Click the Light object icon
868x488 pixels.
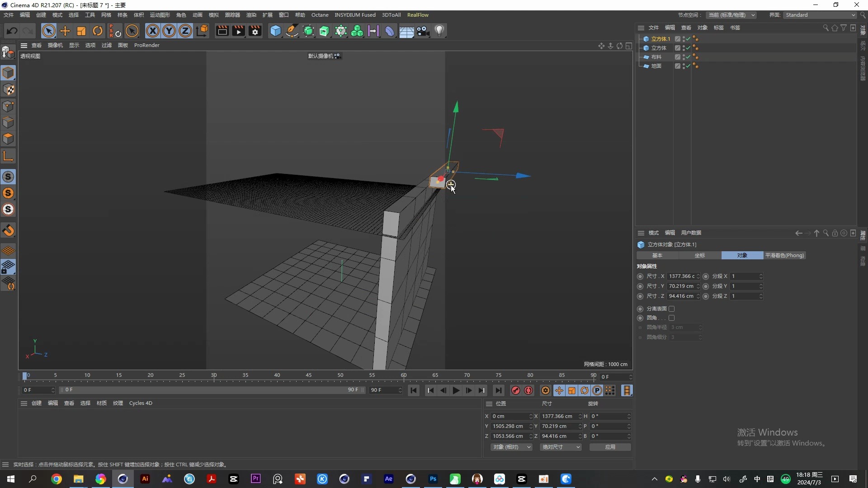pos(439,31)
